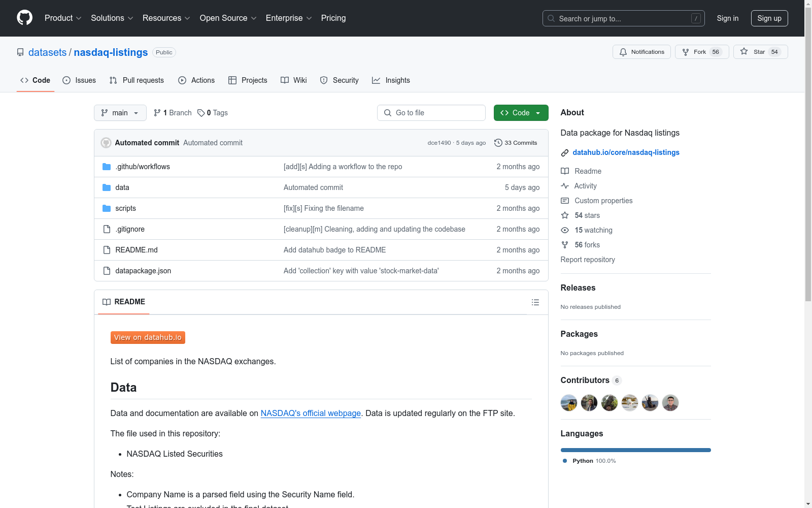Viewport: 812px width, 508px height.
Task: Open commit hash dce1490
Action: tap(439, 143)
